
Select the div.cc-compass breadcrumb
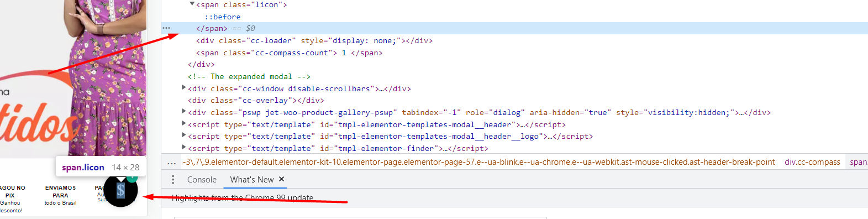812,162
